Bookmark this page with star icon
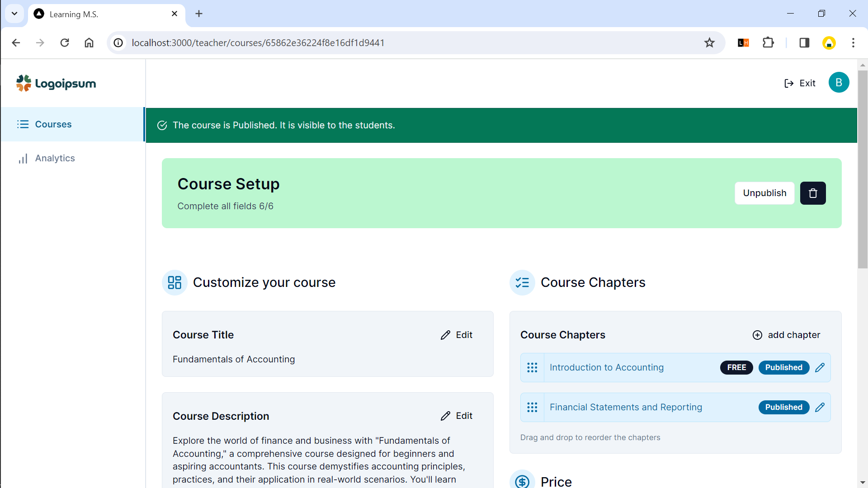868x488 pixels. [x=709, y=42]
